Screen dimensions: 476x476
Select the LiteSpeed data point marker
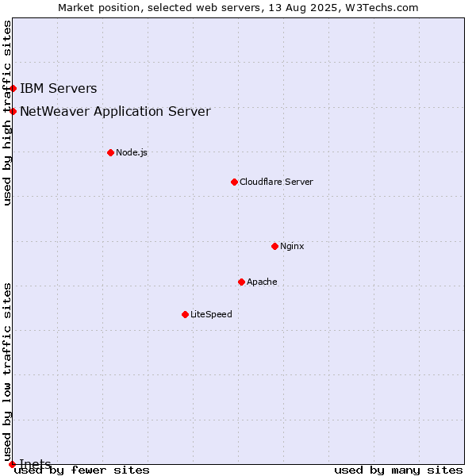point(185,314)
